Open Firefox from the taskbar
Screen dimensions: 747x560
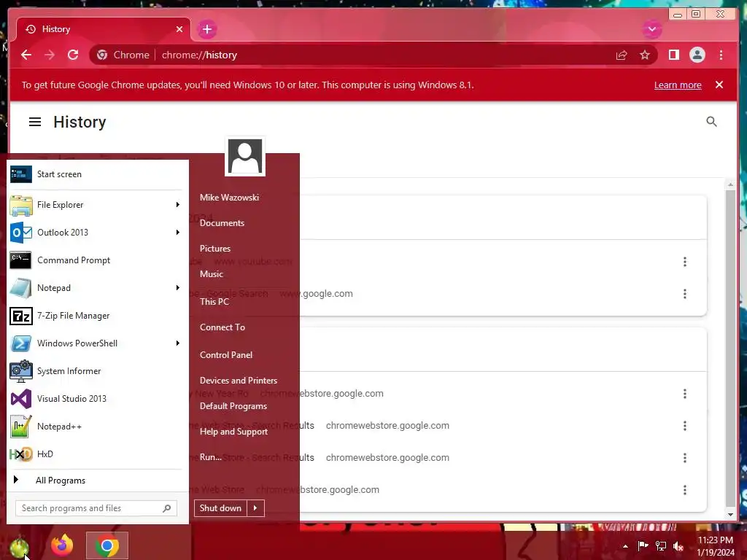click(63, 545)
